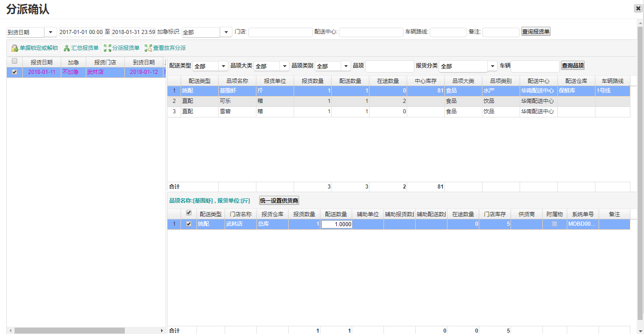Click the 查看放弃分派 magnifier icon
The image size is (644, 334).
click(x=148, y=48)
